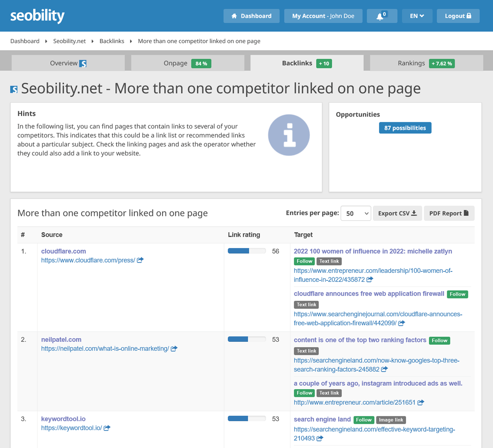The width and height of the screenshot is (493, 448).
Task: Click the Seobility S icon beside the page heading
Action: (14, 90)
